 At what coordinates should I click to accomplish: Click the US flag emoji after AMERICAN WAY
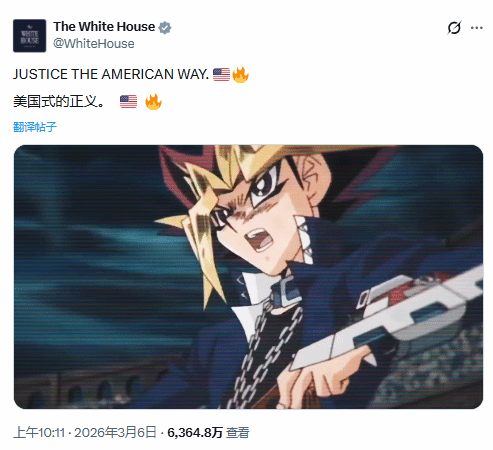tap(221, 74)
